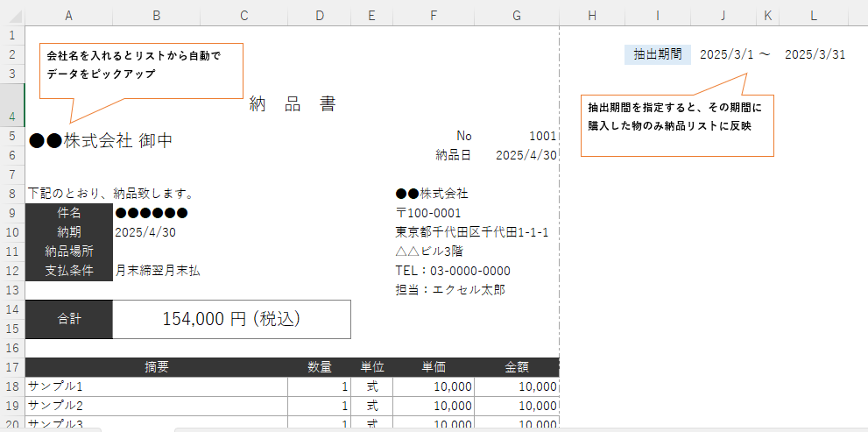
Task: Click the start date 2025/3/1 cell
Action: tap(723, 54)
